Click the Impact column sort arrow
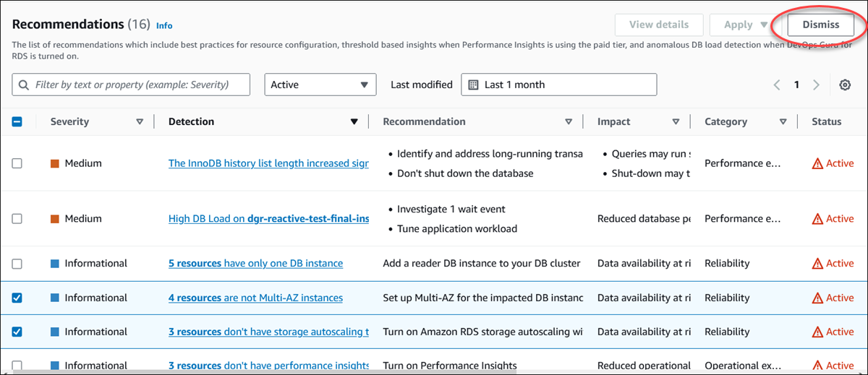 pos(676,122)
